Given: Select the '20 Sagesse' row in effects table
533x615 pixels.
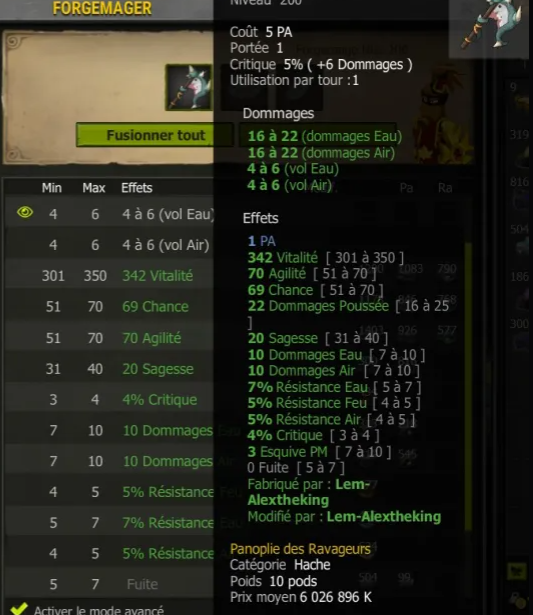Looking at the screenshot, I should (x=109, y=369).
